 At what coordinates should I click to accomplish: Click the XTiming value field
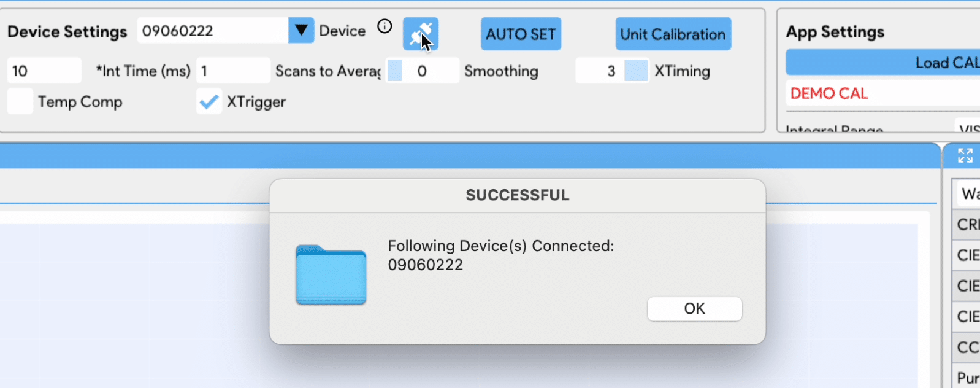click(599, 71)
